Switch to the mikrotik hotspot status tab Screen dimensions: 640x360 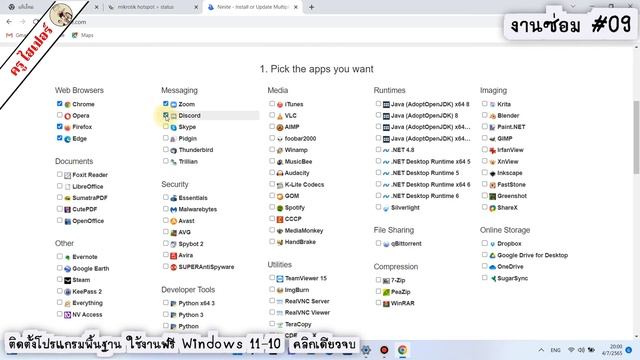(153, 7)
